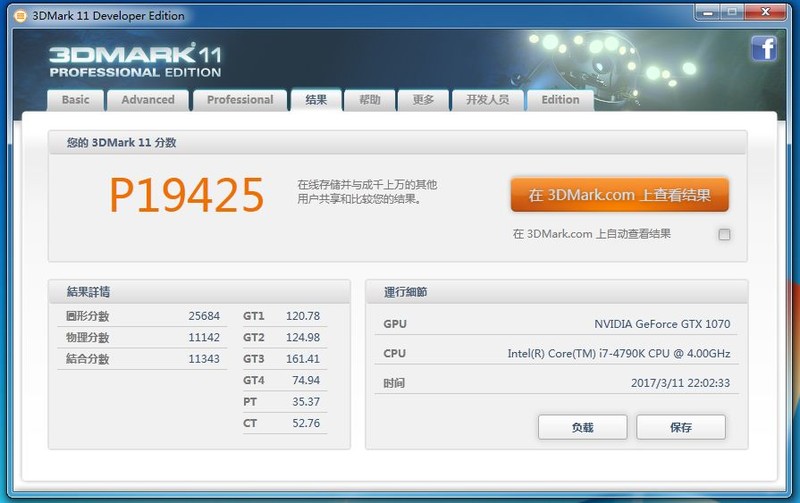800x503 pixels.
Task: Switch to the Basic tab
Action: pos(76,100)
